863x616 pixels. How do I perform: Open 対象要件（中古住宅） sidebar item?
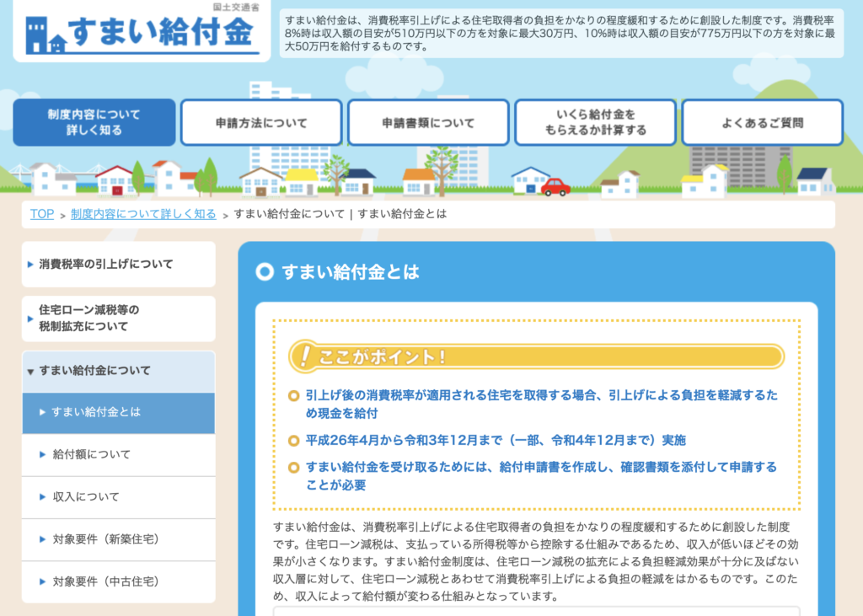point(118,581)
